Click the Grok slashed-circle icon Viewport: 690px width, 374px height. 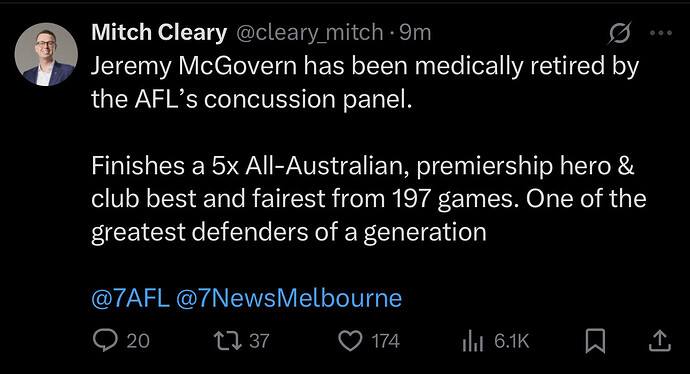click(x=620, y=33)
